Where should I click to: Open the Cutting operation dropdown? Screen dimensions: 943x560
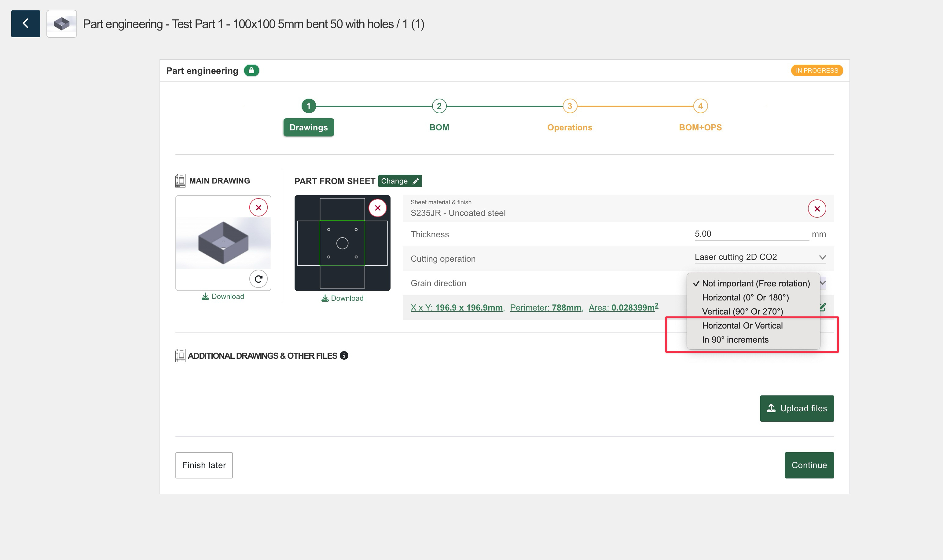click(x=759, y=257)
